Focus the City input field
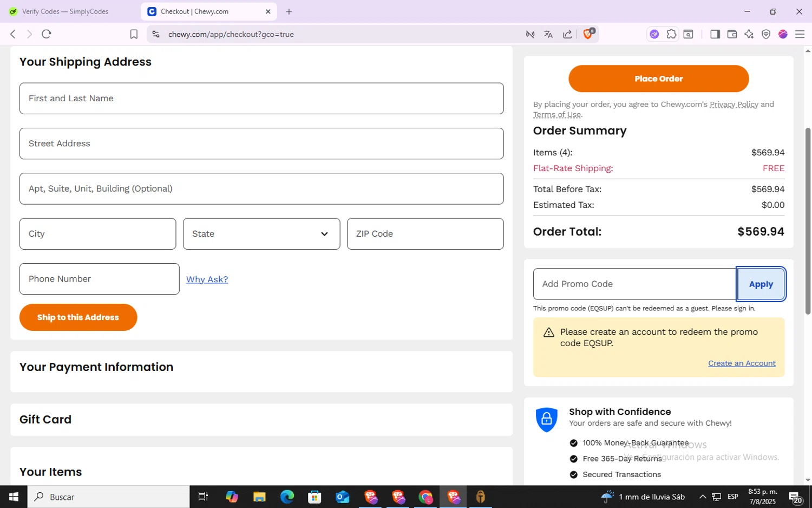 (97, 234)
